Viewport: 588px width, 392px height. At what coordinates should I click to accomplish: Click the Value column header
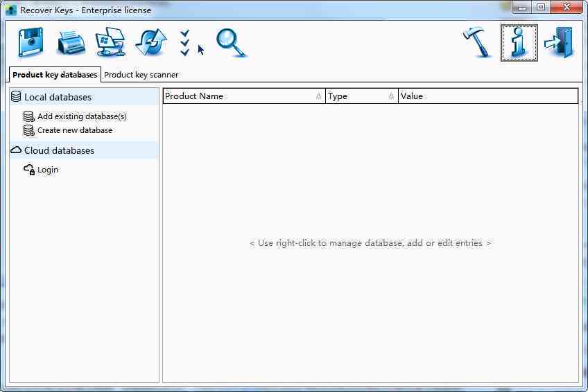[x=488, y=96]
